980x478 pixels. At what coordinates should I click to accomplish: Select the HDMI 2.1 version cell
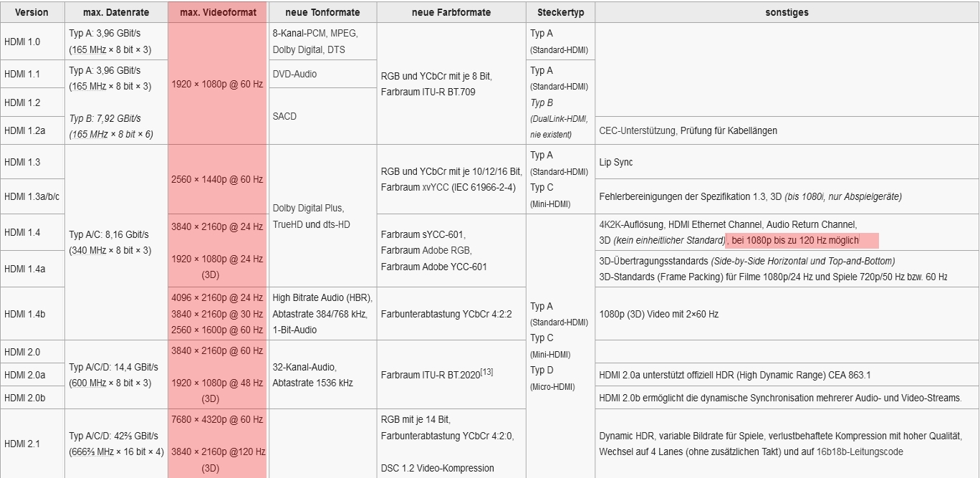click(22, 444)
